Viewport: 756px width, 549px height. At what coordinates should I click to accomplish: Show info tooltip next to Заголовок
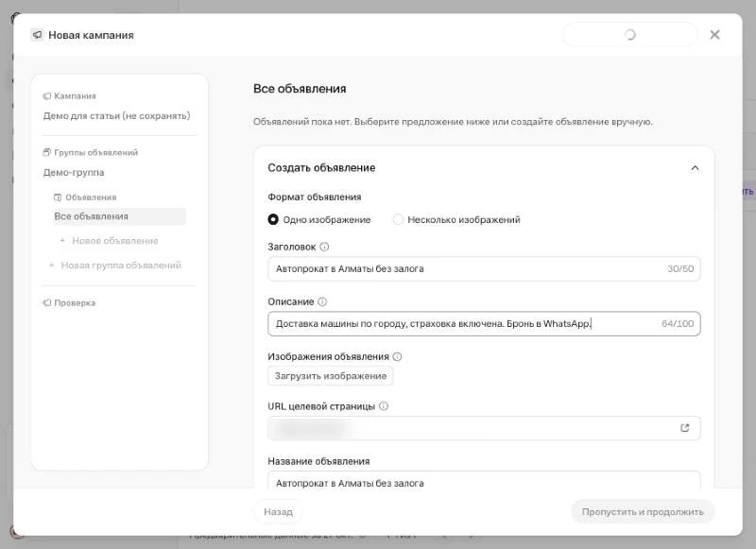coord(324,247)
